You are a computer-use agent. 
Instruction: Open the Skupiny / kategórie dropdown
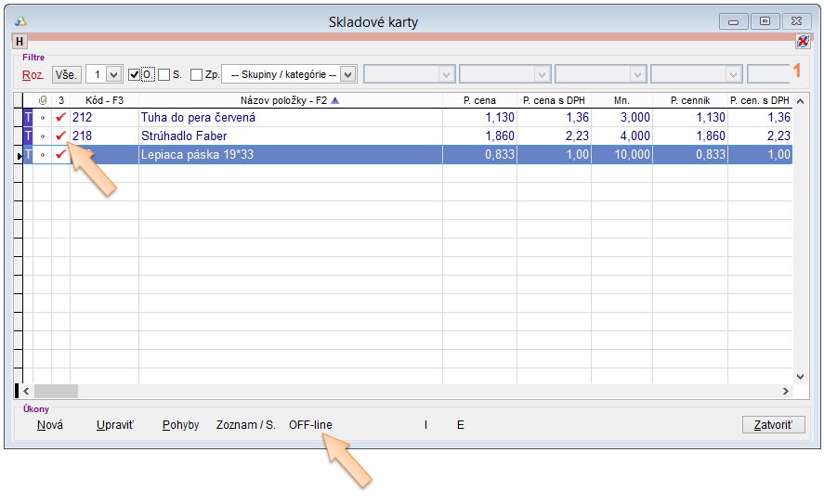point(348,74)
